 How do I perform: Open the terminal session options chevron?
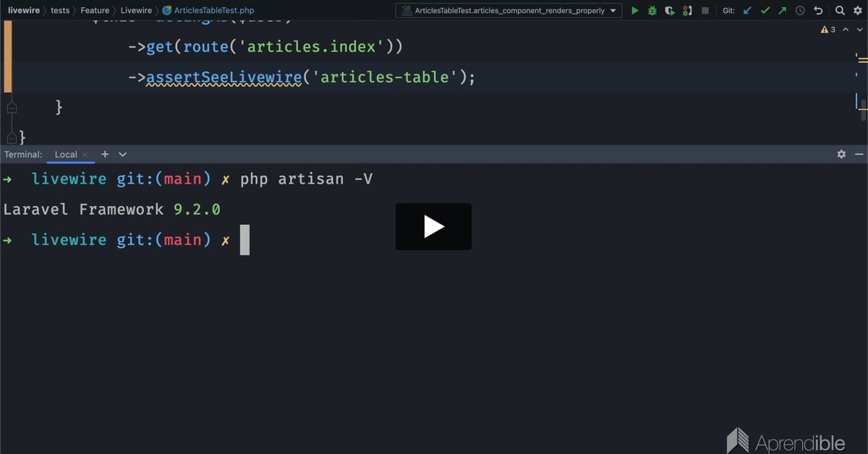tap(122, 154)
